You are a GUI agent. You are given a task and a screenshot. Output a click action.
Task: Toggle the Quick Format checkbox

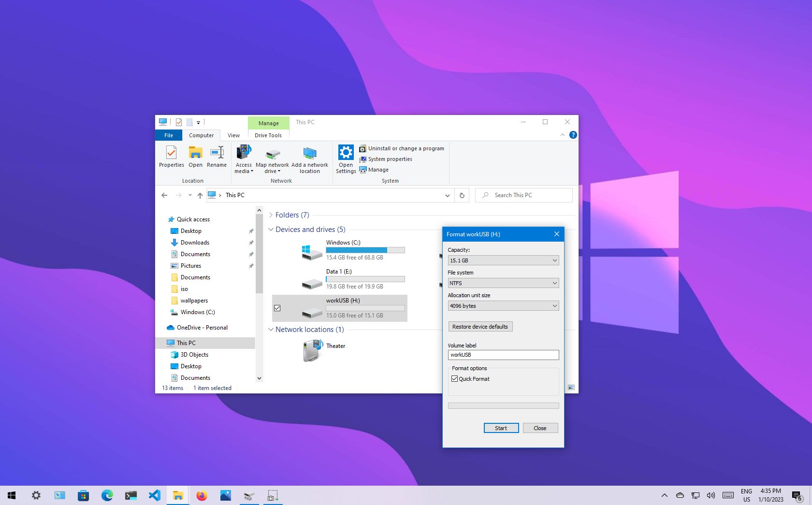click(454, 379)
